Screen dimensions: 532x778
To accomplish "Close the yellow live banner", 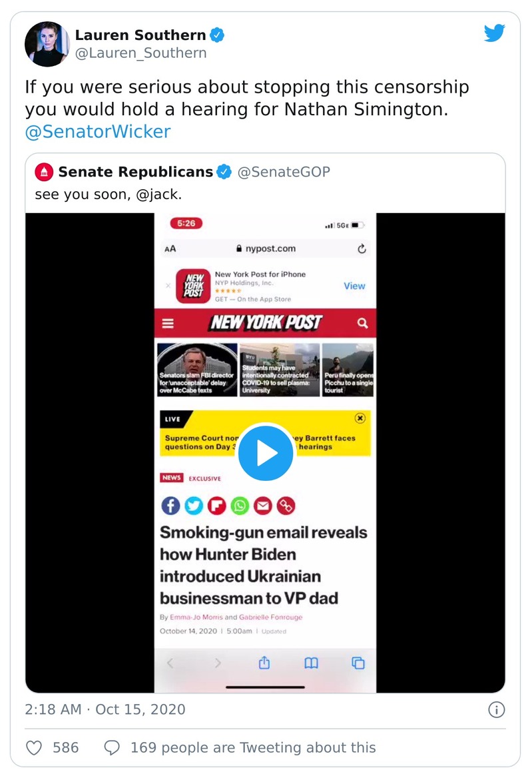I will coord(360,418).
